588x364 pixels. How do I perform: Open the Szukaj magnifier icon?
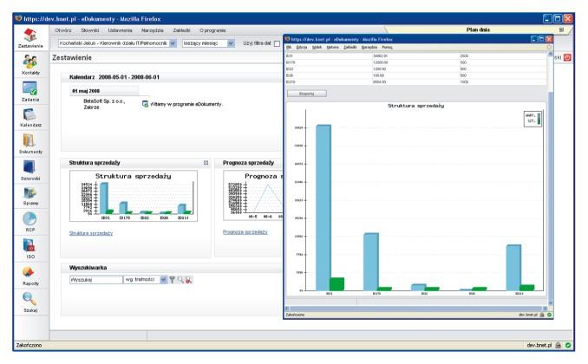pos(29,299)
